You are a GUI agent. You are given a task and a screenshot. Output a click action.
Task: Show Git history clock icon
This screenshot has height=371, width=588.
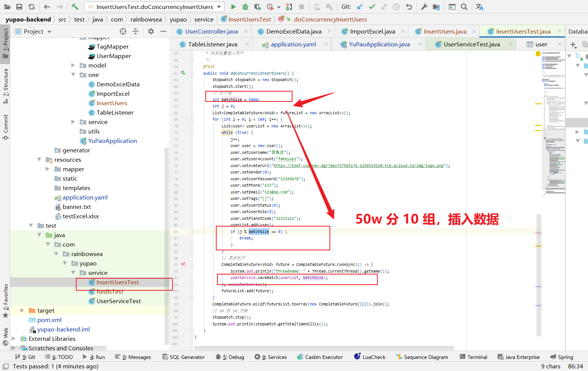396,7
